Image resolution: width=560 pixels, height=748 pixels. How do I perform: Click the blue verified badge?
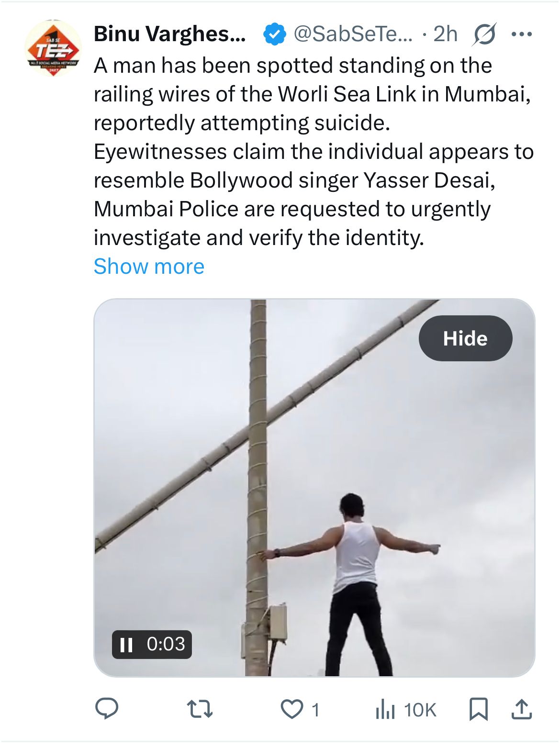(x=274, y=34)
